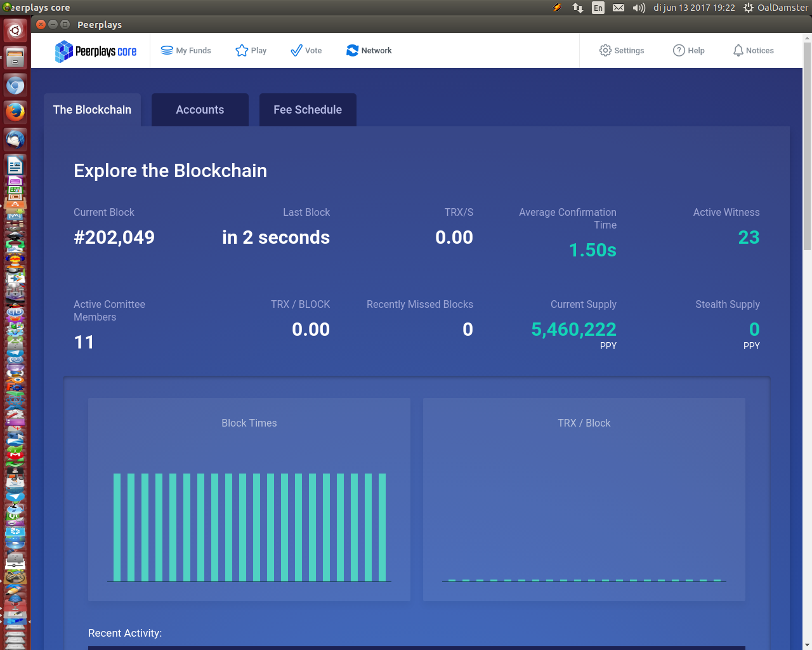The width and height of the screenshot is (812, 650).
Task: Click the Vote checkmark icon
Action: [296, 50]
